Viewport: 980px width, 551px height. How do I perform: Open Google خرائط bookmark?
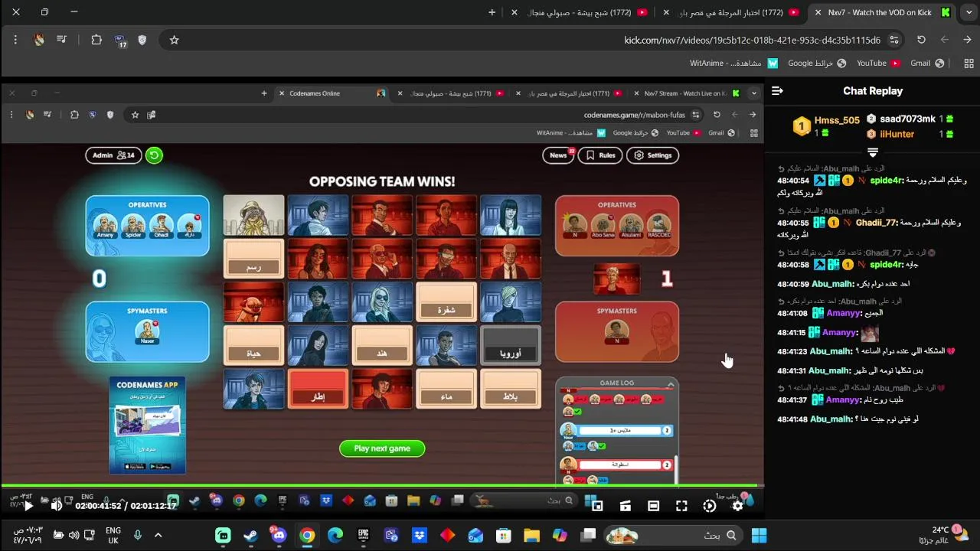pyautogui.click(x=817, y=64)
